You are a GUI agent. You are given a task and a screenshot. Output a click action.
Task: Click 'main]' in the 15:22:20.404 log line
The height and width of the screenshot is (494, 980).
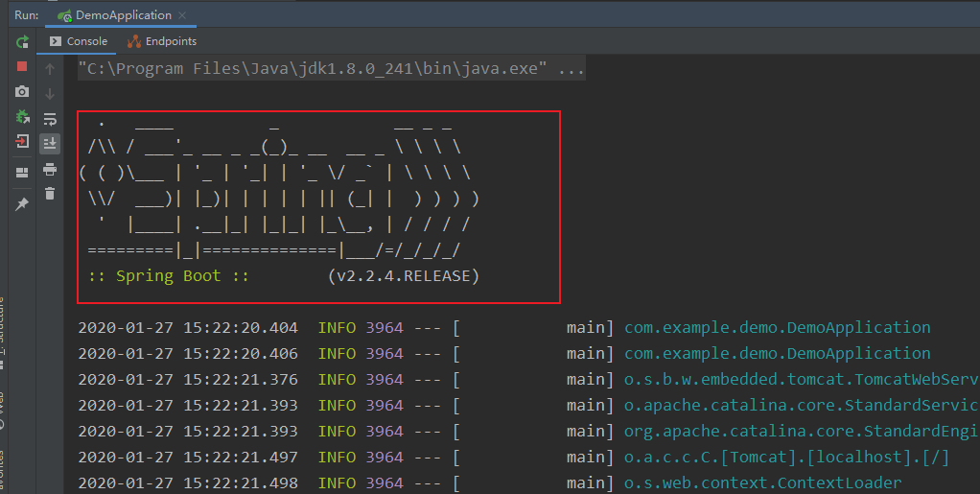(590, 327)
